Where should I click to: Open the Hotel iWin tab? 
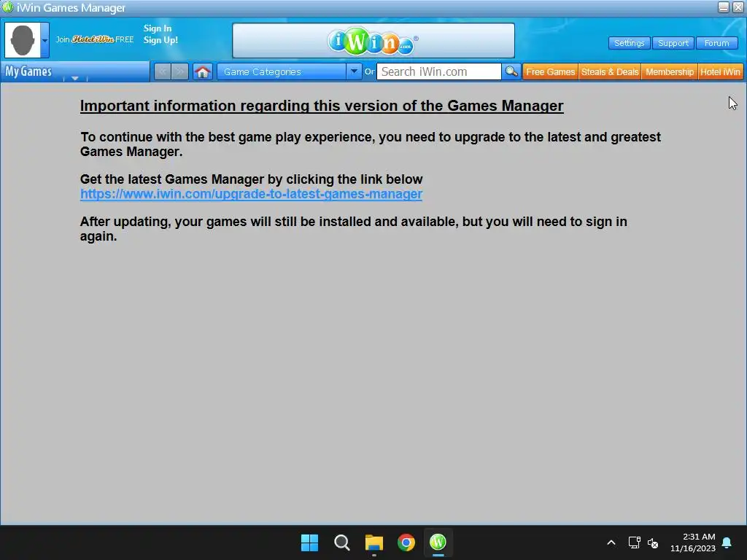click(720, 72)
